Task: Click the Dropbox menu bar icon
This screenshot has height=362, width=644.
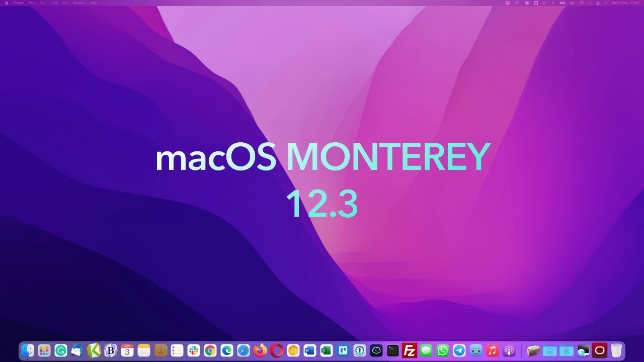Action: click(x=508, y=3)
